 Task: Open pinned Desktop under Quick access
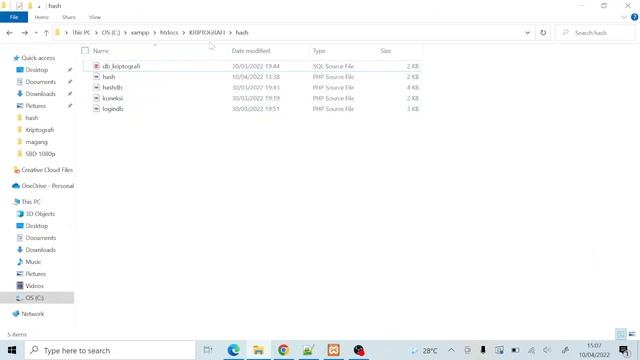click(37, 70)
